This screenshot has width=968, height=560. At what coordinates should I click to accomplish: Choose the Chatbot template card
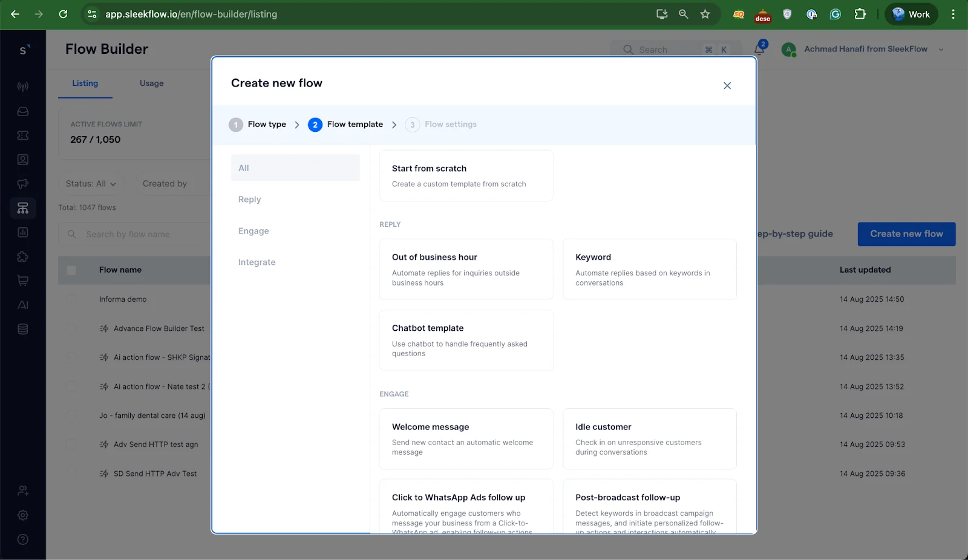(x=466, y=340)
